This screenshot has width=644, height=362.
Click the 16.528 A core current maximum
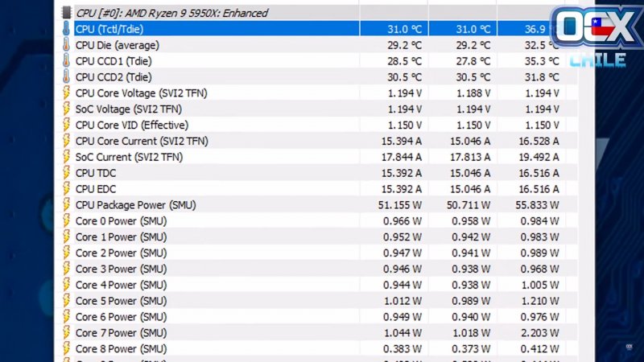pos(539,142)
